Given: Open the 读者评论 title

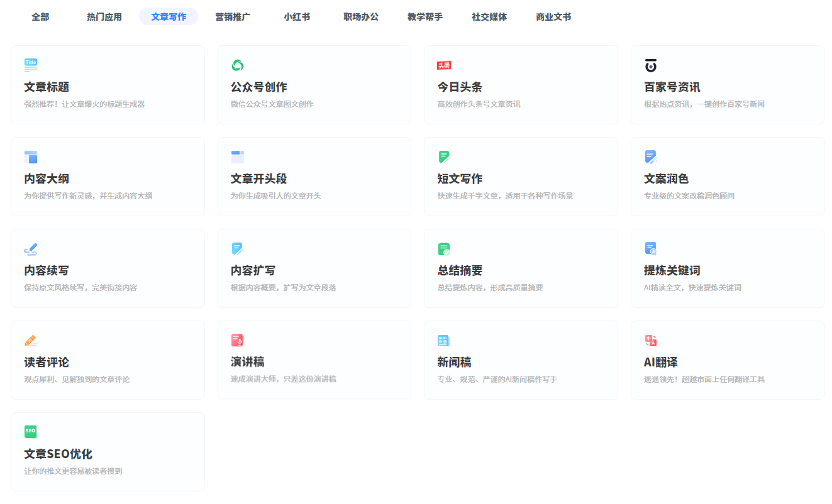Looking at the screenshot, I should [47, 363].
